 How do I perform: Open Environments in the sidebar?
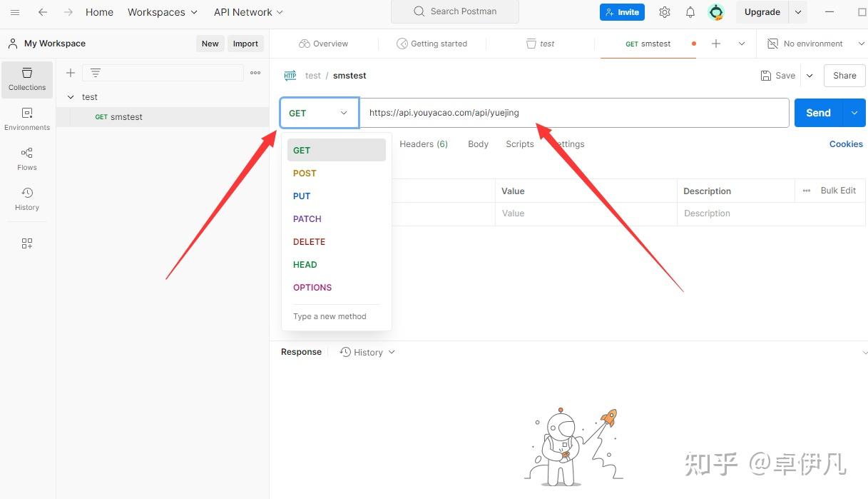pyautogui.click(x=27, y=119)
